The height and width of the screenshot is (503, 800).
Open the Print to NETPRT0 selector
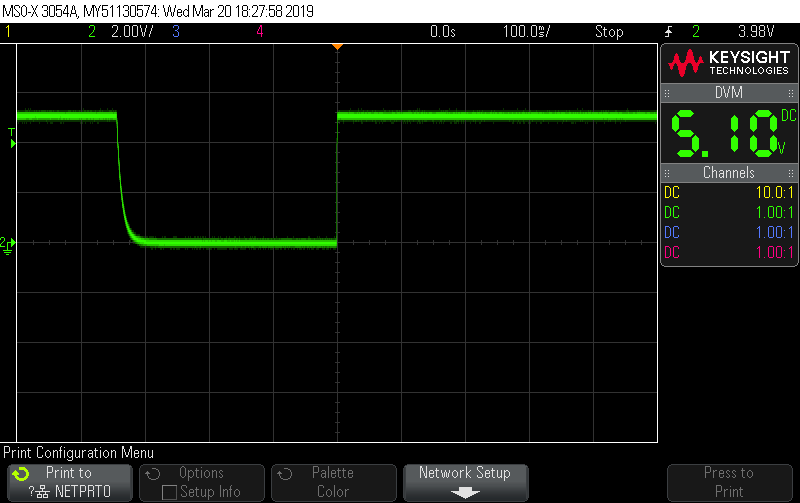pos(69,482)
